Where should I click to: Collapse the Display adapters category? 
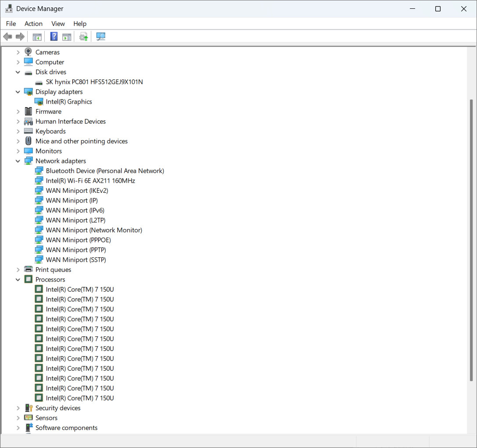point(18,92)
